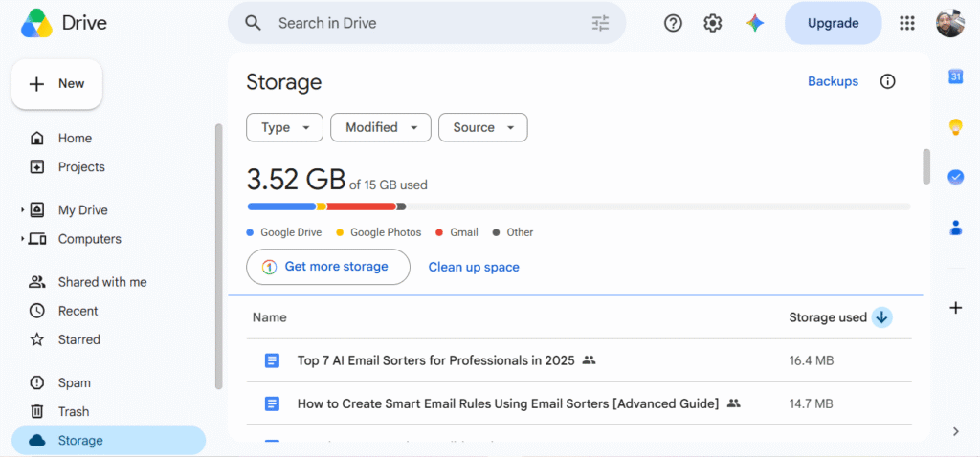Viewport: 980px width, 457px height.
Task: Open Computers in the sidebar
Action: pyautogui.click(x=89, y=239)
